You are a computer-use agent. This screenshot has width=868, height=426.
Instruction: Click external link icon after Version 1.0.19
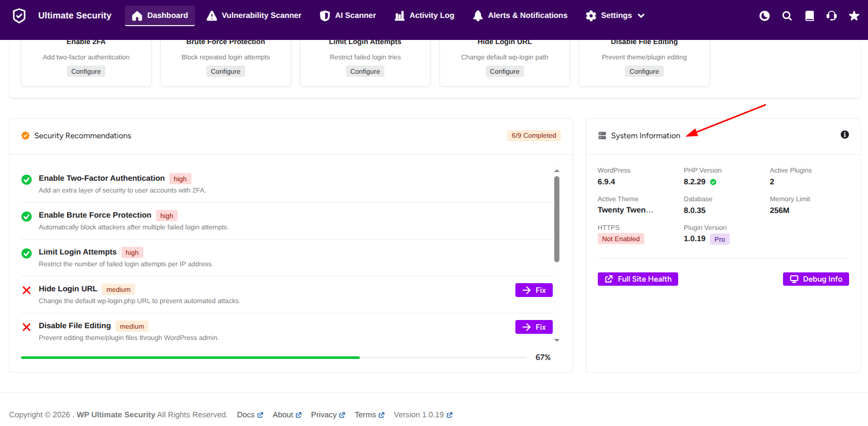[449, 415]
